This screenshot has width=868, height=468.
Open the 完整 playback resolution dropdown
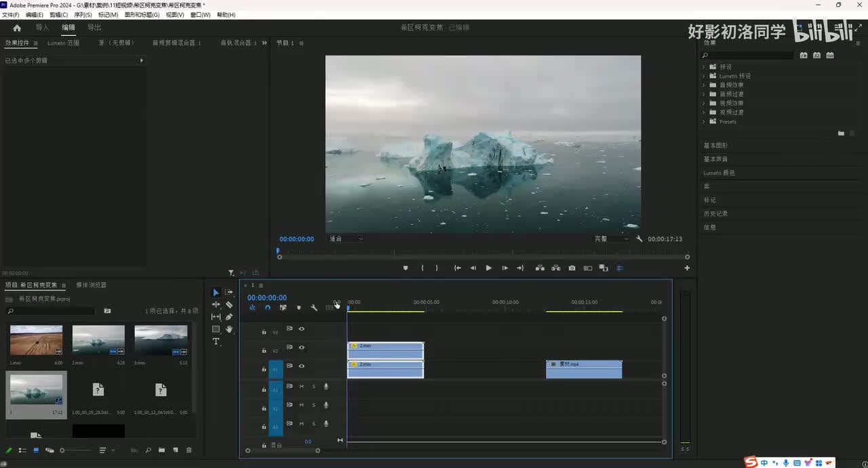tap(611, 239)
